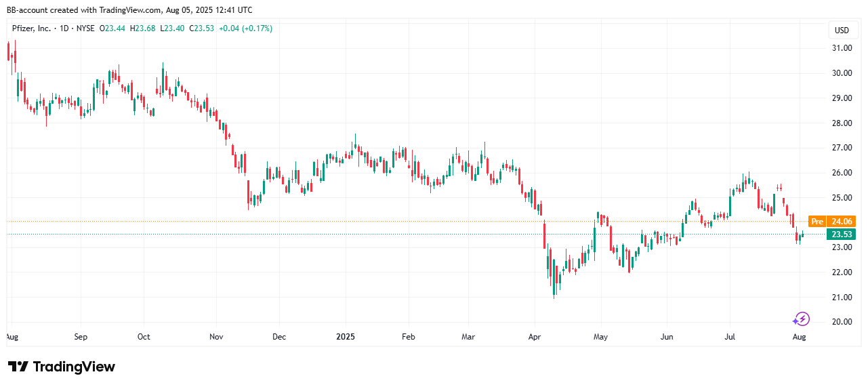Click the 31.00 price axis label
The width and height of the screenshot is (868, 387).
click(842, 48)
